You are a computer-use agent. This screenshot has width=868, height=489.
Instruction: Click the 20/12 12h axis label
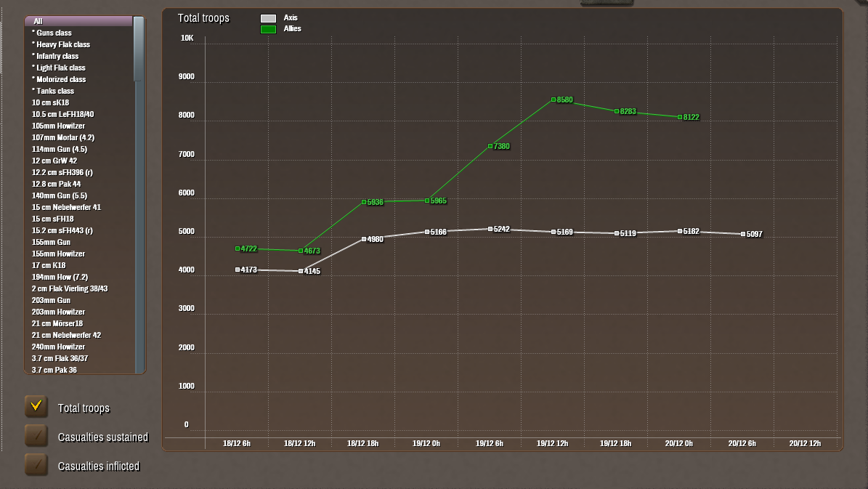pos(805,443)
